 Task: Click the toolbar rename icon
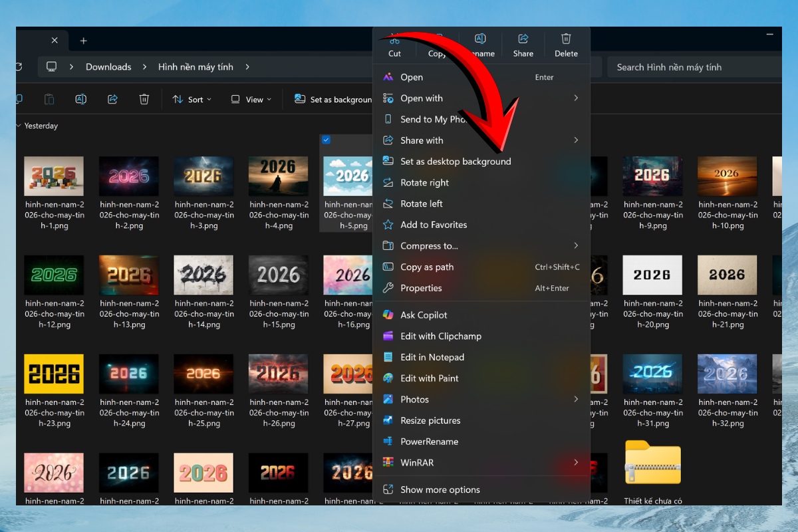click(x=80, y=99)
